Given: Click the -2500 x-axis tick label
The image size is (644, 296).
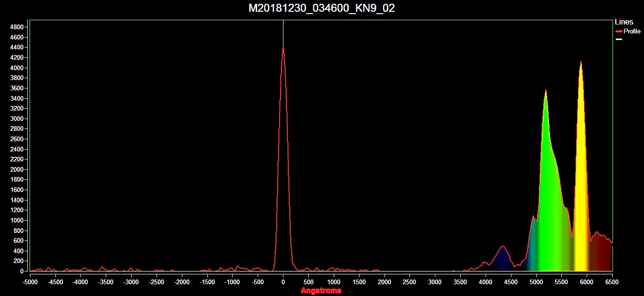Looking at the screenshot, I should click(x=157, y=282).
